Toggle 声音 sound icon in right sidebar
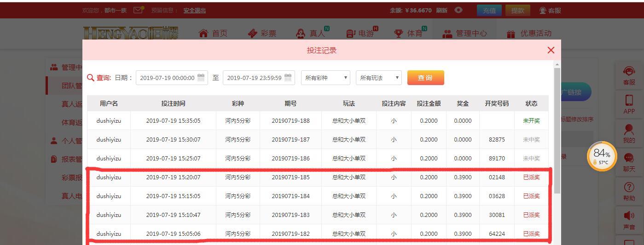This screenshot has width=644, height=245. click(x=629, y=221)
